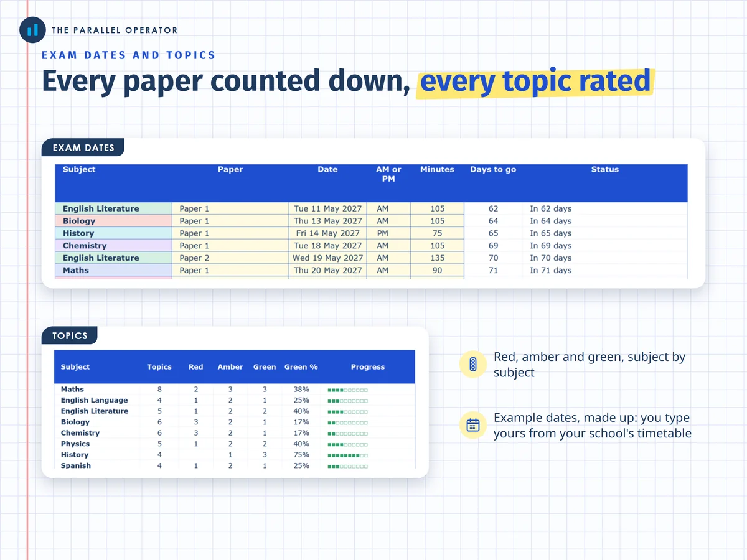The width and height of the screenshot is (747, 560).
Task: Click the 'In 65 days' status
Action: point(550,233)
